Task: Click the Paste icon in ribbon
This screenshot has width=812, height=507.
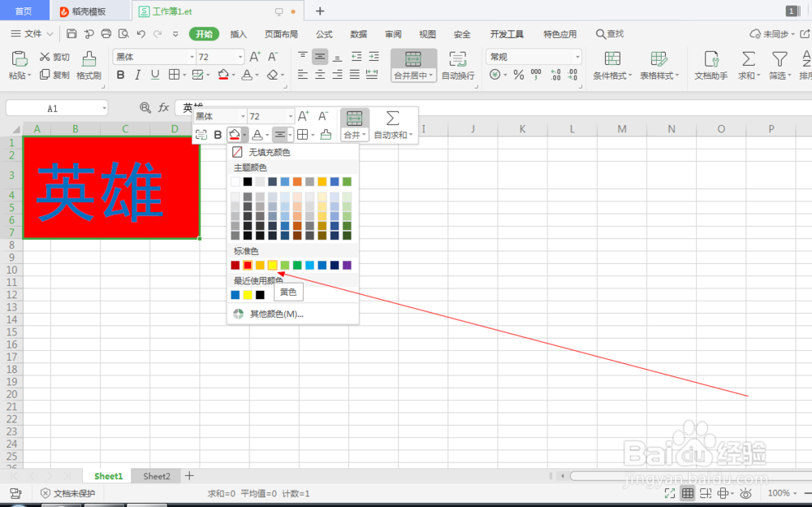Action: pos(19,58)
